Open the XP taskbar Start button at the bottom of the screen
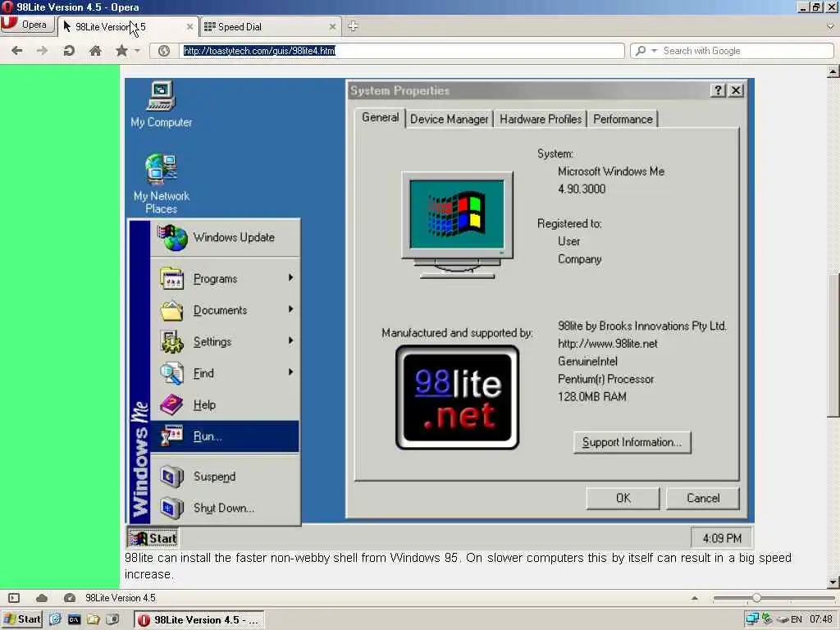 tap(22, 619)
